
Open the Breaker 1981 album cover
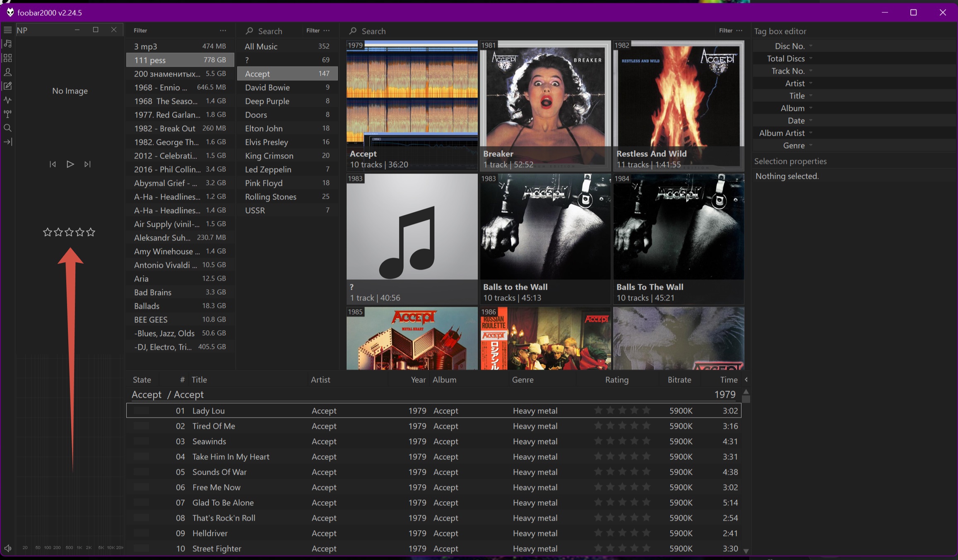click(545, 106)
